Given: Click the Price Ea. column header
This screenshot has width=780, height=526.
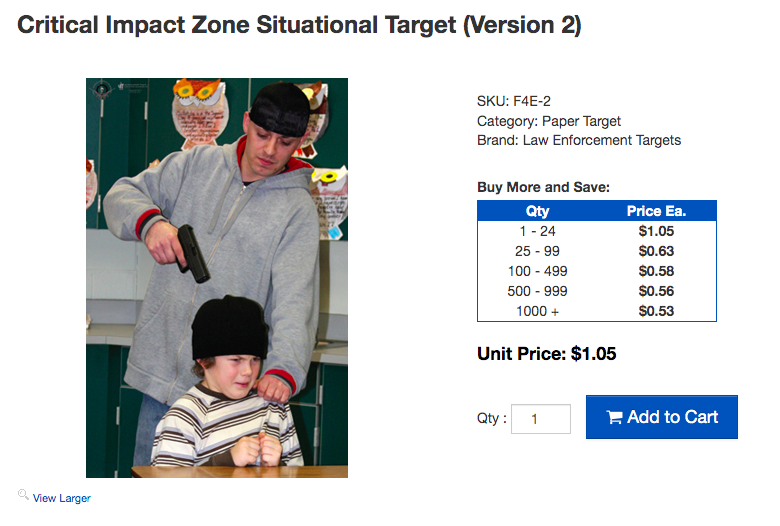Looking at the screenshot, I should point(656,211).
